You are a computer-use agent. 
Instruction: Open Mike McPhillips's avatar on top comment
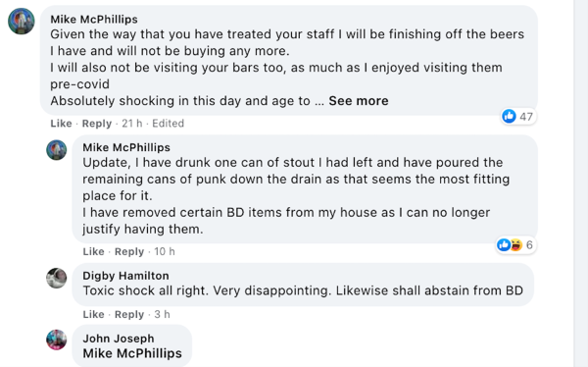pyautogui.click(x=22, y=21)
